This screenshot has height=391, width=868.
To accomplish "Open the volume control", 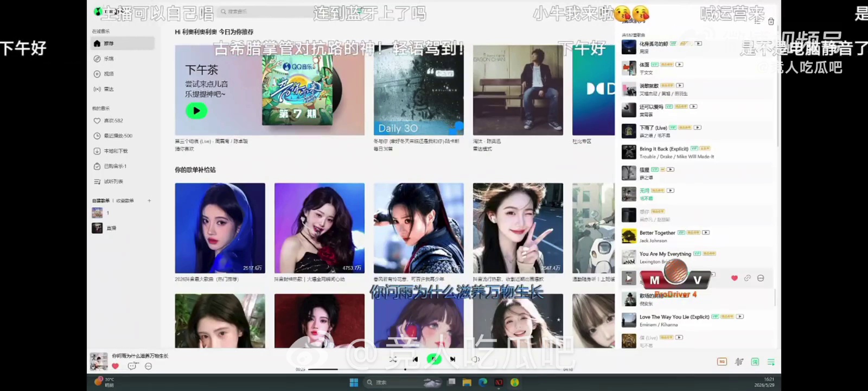I will tap(476, 359).
